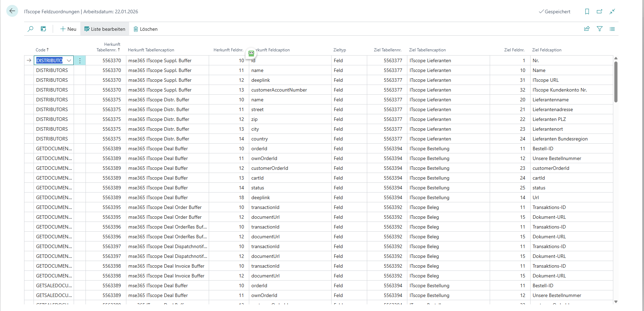Click Neu to add a new record

68,29
